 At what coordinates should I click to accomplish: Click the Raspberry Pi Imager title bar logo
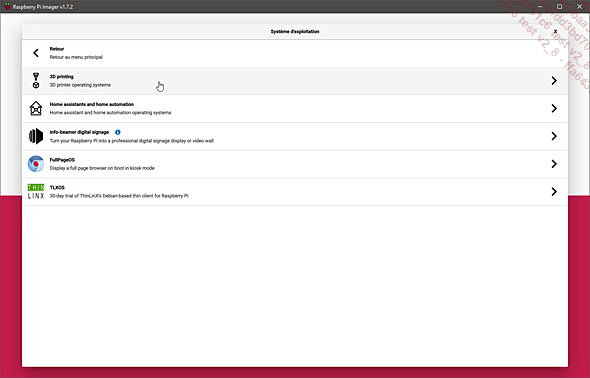pos(7,6)
